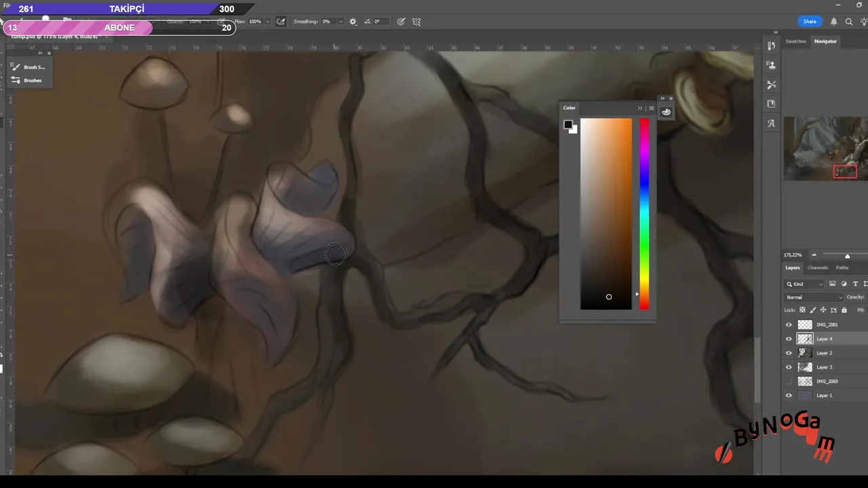Open the Smoothing percentage dropdown arrow
The image size is (868, 488).
click(x=340, y=22)
